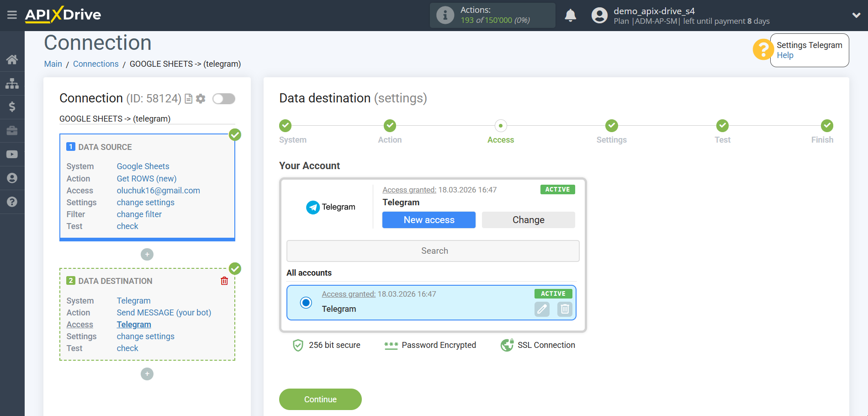Click the home icon in the sidebar
The width and height of the screenshot is (868, 416).
(x=12, y=59)
